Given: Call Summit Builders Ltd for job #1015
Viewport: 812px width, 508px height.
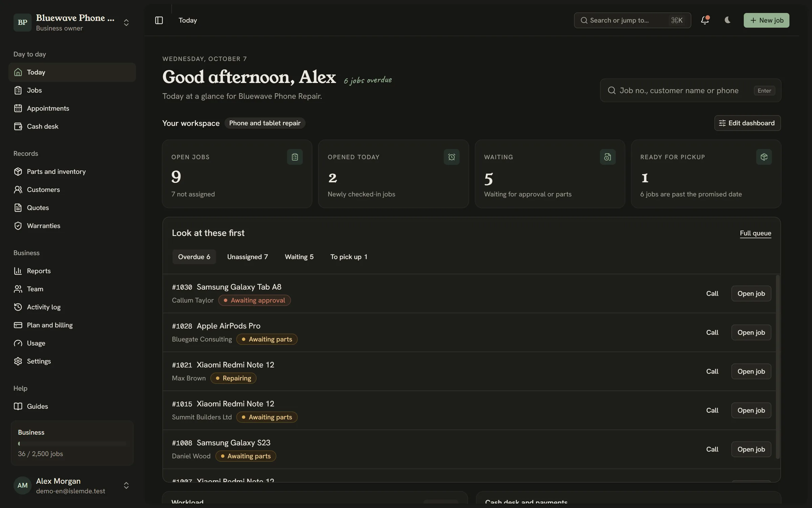Looking at the screenshot, I should [x=712, y=410].
